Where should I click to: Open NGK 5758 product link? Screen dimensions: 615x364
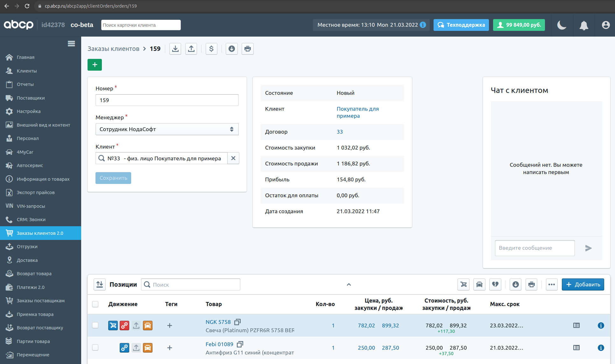218,322
